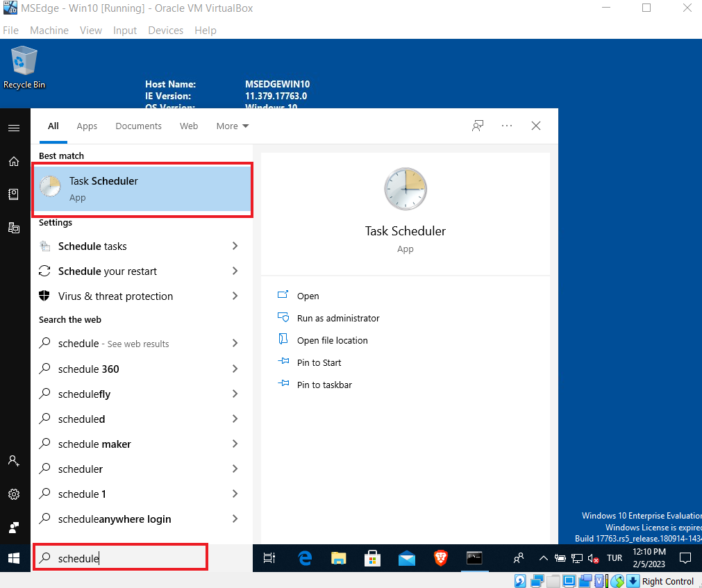Click Run as administrator
The image size is (702, 588).
(x=338, y=318)
